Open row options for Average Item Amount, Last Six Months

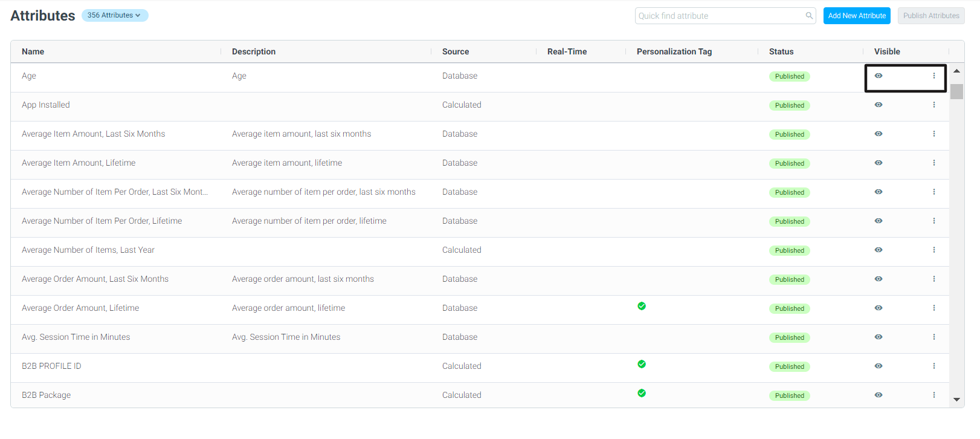(x=933, y=134)
